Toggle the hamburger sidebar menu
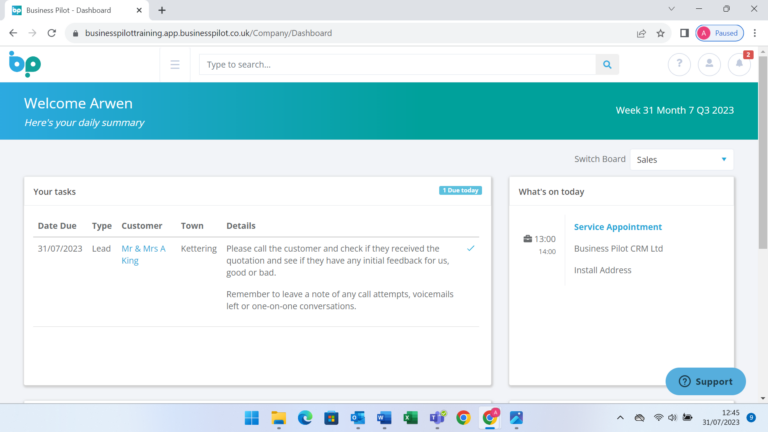Image resolution: width=768 pixels, height=432 pixels. coord(175,65)
